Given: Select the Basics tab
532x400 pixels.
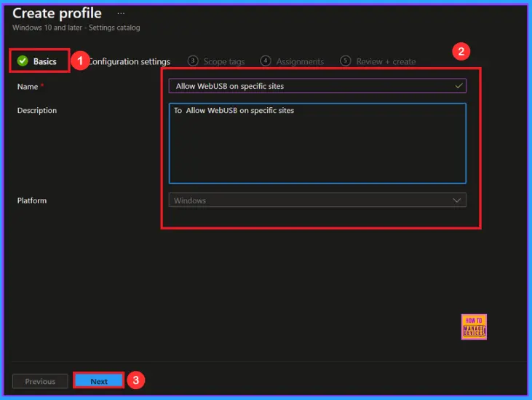Looking at the screenshot, I should (44, 61).
